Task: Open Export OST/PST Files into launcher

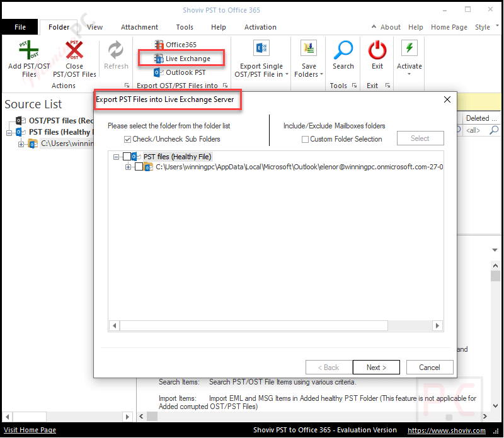Action: [226, 86]
